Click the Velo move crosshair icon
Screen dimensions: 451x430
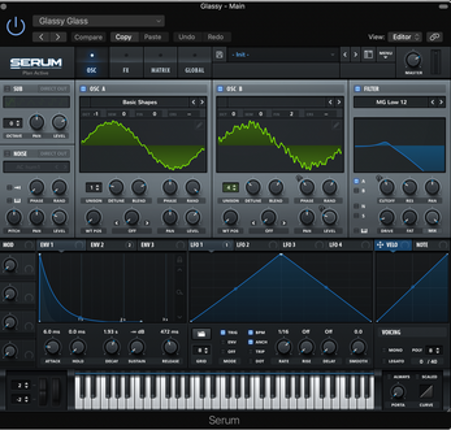pyautogui.click(x=380, y=245)
